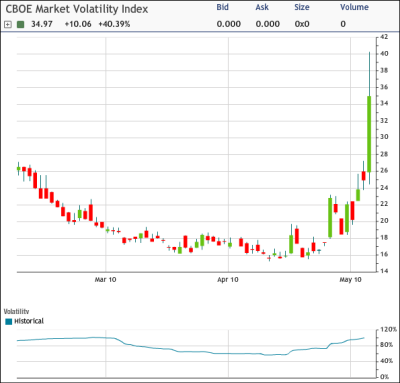The image size is (400, 383).
Task: Click the last price value 34.97
Action: click(42, 24)
